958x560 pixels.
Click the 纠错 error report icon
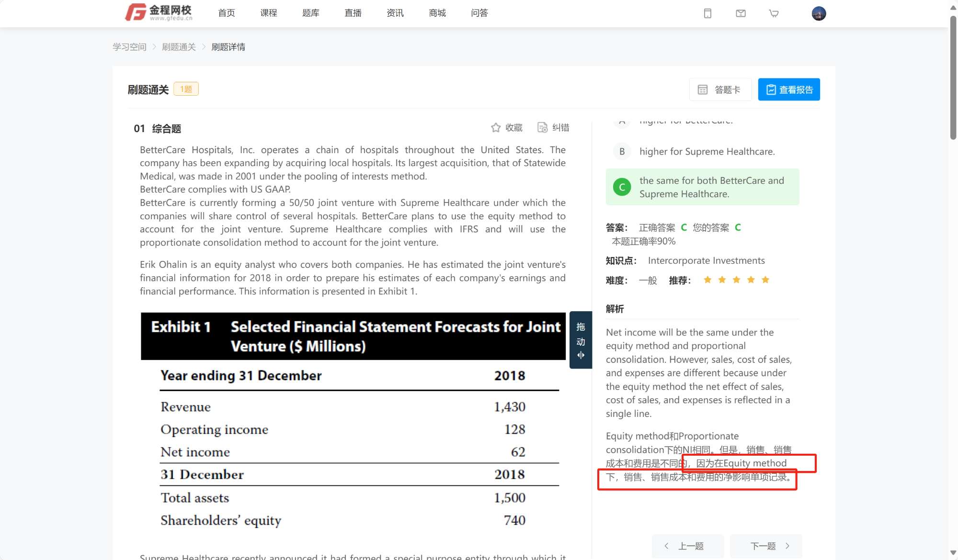point(542,127)
